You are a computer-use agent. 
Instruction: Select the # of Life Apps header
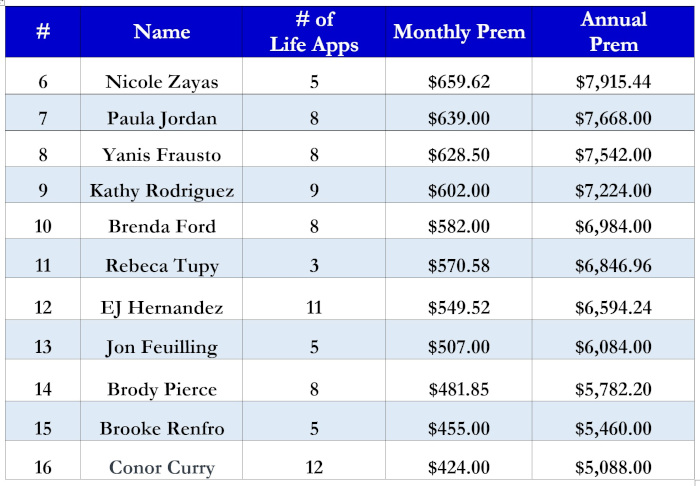[x=314, y=32]
